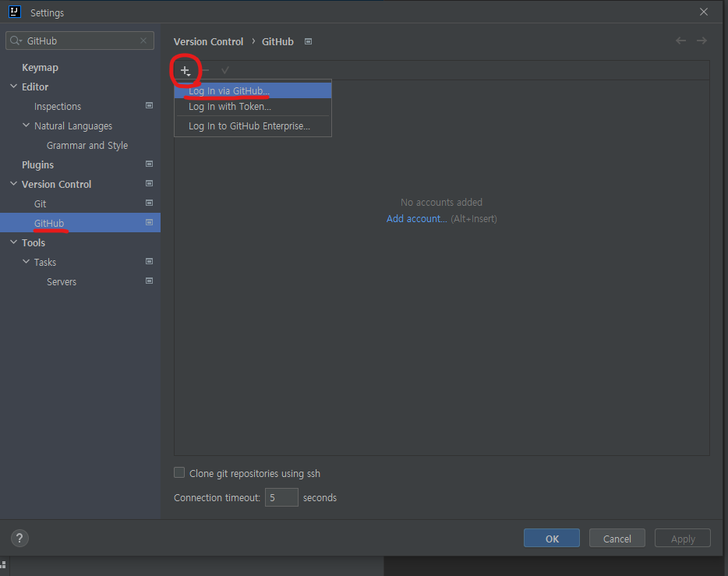Select the Version Control tree label
This screenshot has width=728, height=576.
point(57,185)
